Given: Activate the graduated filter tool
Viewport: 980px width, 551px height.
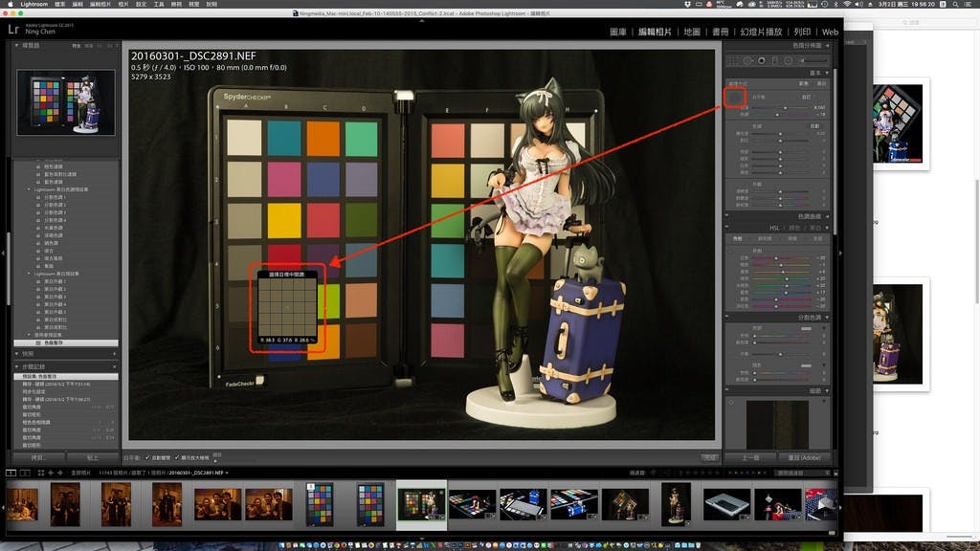Looking at the screenshot, I should pos(775,60).
